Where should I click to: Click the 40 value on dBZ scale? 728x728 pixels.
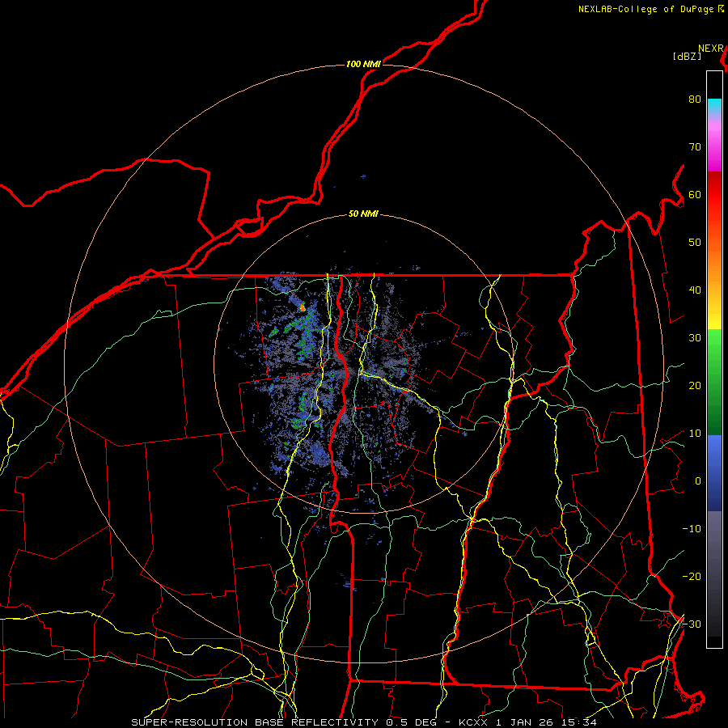695,290
